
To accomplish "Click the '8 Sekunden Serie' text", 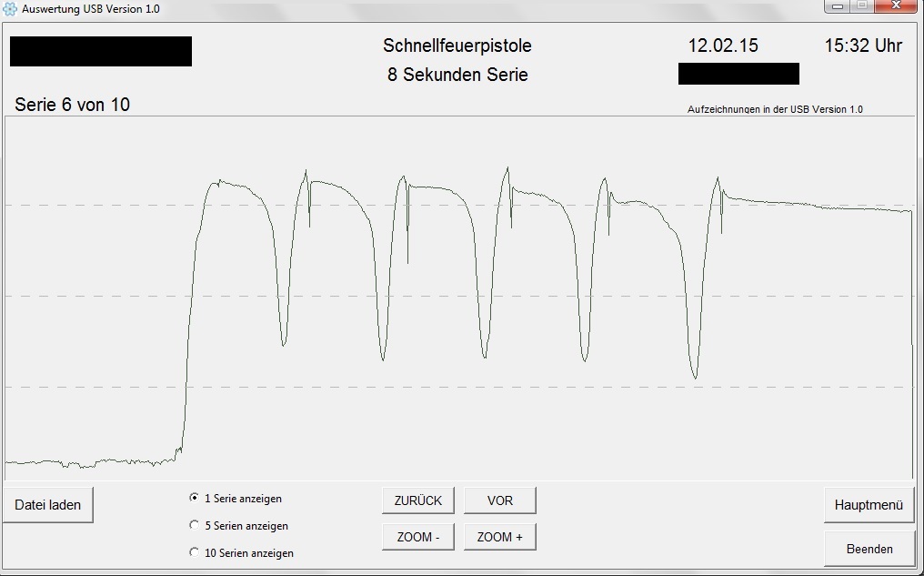I will [x=457, y=75].
